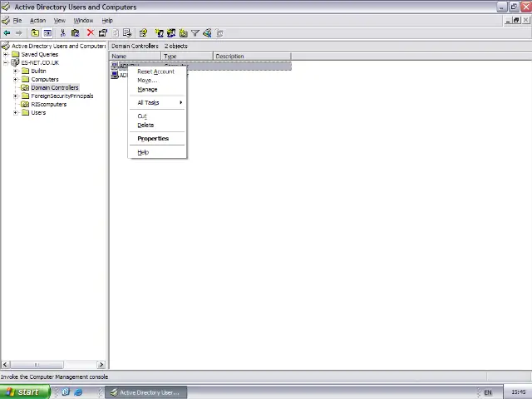Collapse the ES-NET.CO.UK domain node

coord(6,63)
